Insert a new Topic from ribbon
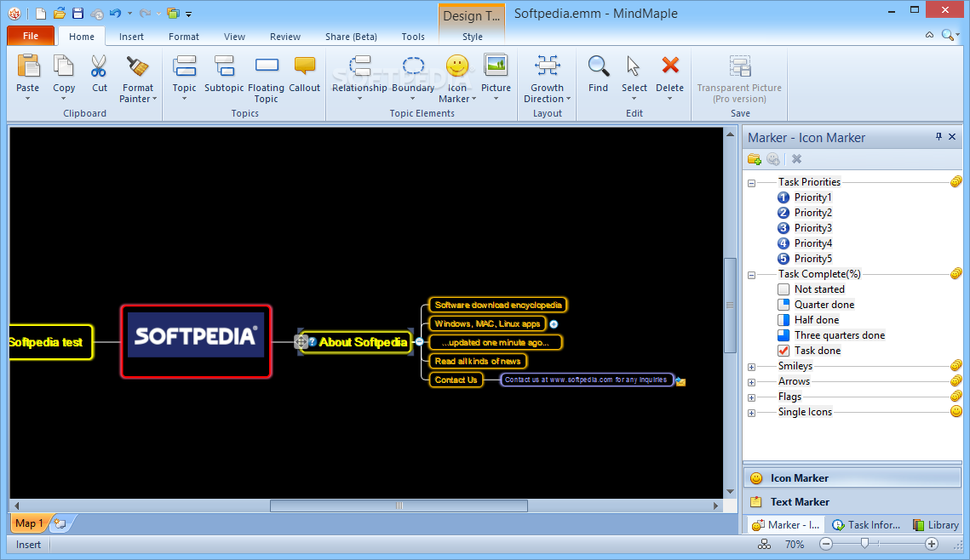The height and width of the screenshot is (560, 970). click(x=184, y=66)
